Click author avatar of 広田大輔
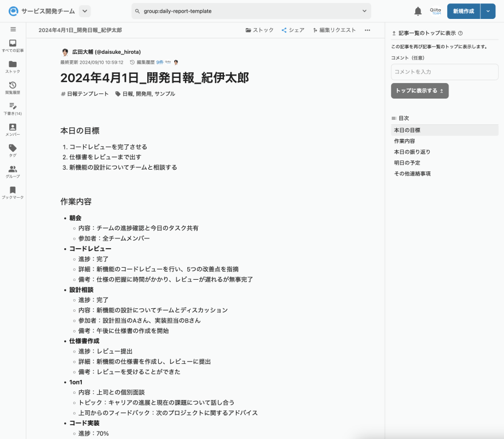 point(65,52)
